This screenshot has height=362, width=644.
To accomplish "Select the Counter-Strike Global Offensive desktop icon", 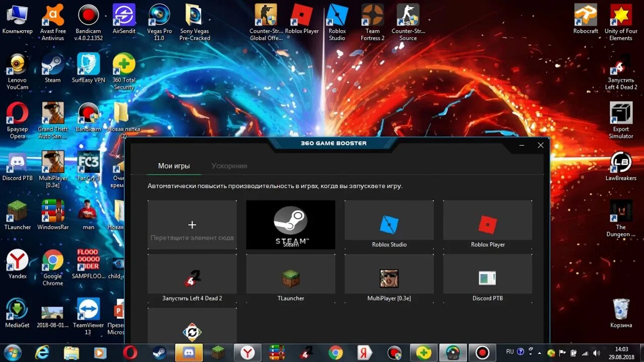I will (266, 23).
